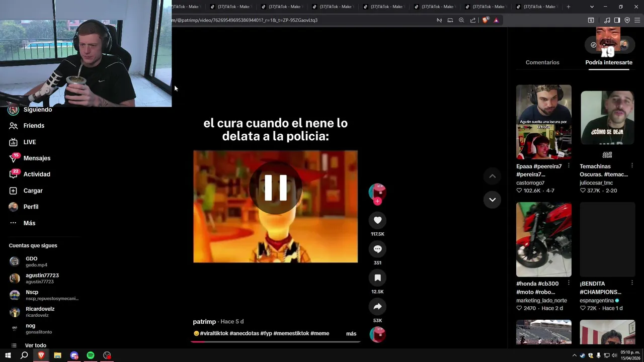
Task: Click the autoplay blocked icon in address bar
Action: (439, 20)
